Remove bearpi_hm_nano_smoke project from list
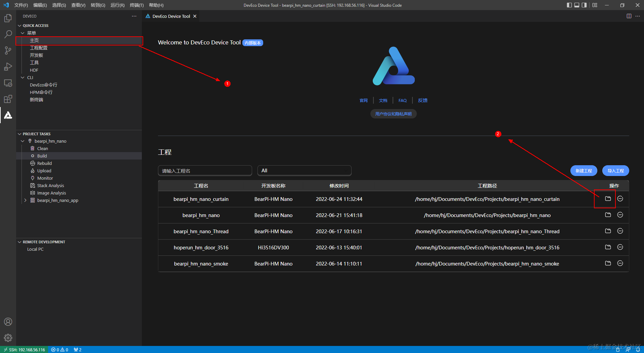Screen dimensions: 644x353 tap(620, 263)
